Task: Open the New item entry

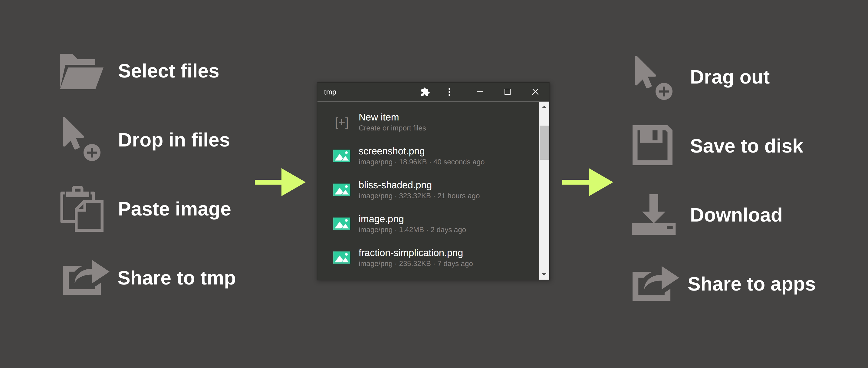Action: click(378, 118)
